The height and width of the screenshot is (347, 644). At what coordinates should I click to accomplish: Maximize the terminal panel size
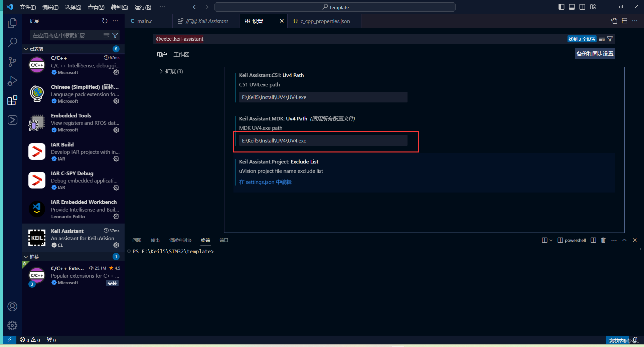tap(624, 240)
